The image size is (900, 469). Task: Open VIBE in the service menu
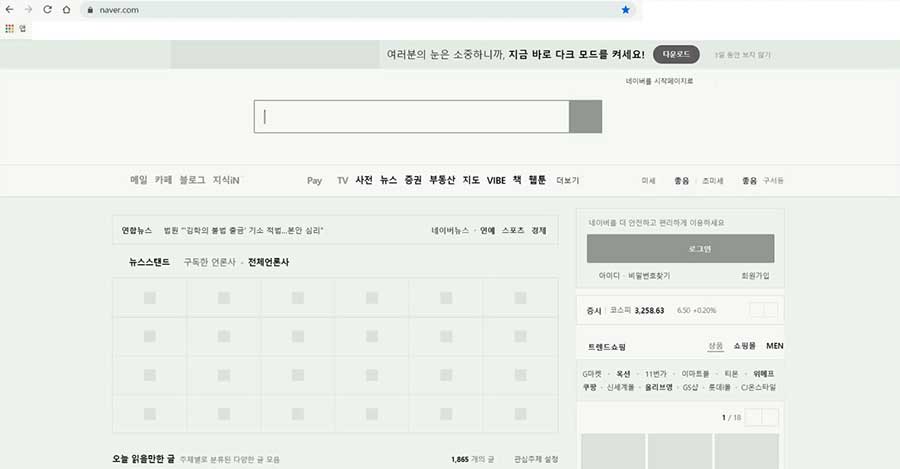(496, 180)
